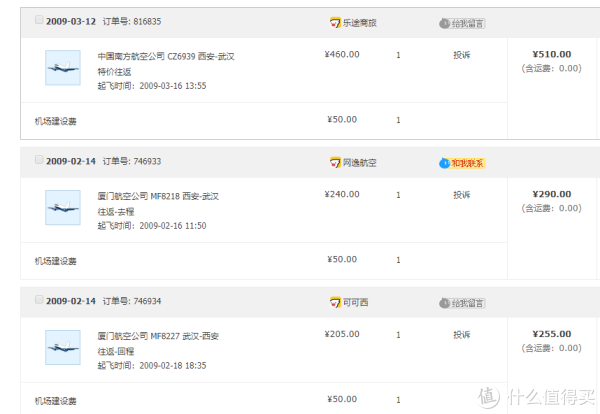Image resolution: width=600 pixels, height=414 pixels.
Task: Tick the checkbox for order 746934
Action: pyautogui.click(x=39, y=300)
